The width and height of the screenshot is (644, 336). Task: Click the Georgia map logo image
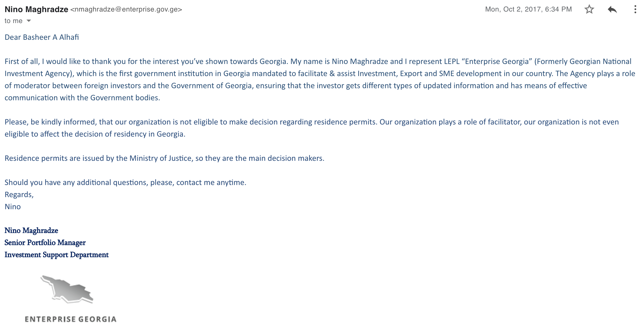(67, 289)
